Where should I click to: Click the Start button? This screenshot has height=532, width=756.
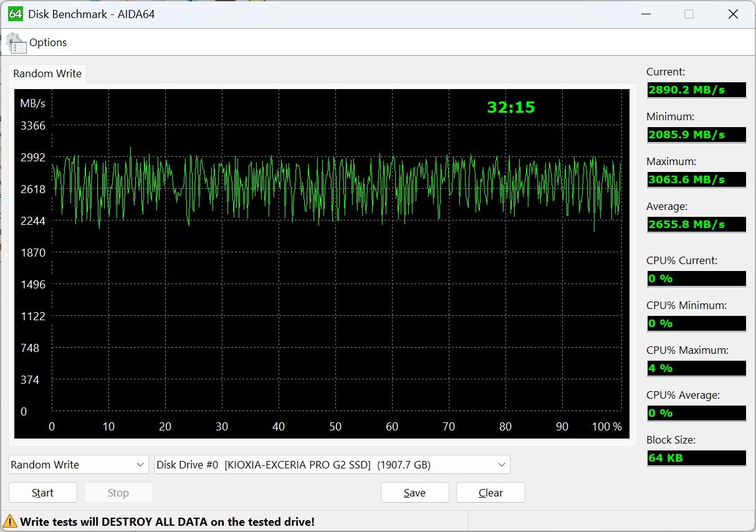point(43,493)
